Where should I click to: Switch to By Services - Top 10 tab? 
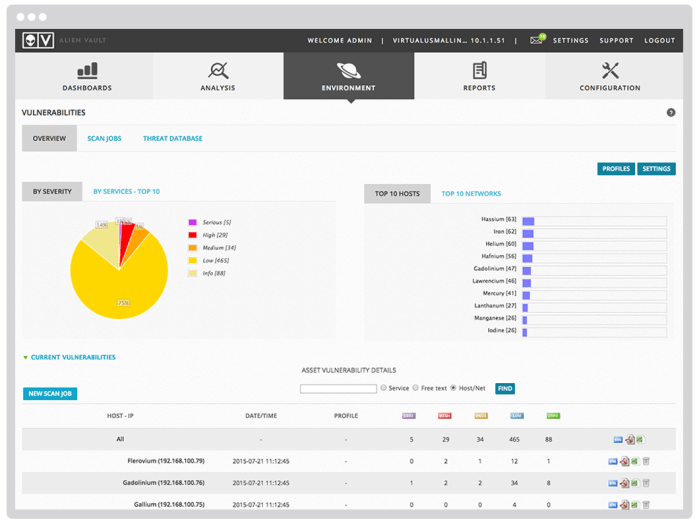click(x=126, y=191)
